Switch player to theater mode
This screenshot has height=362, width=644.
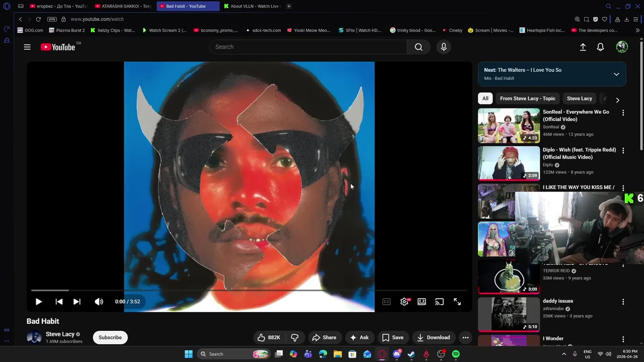point(422,302)
